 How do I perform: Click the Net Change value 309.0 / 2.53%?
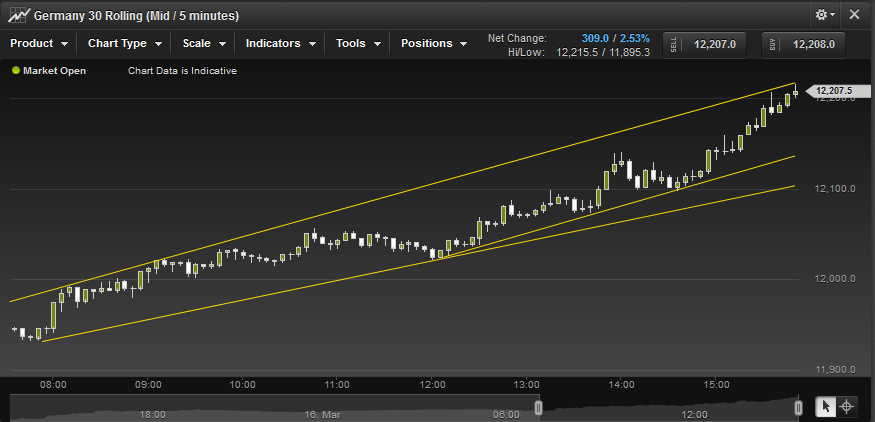click(616, 39)
